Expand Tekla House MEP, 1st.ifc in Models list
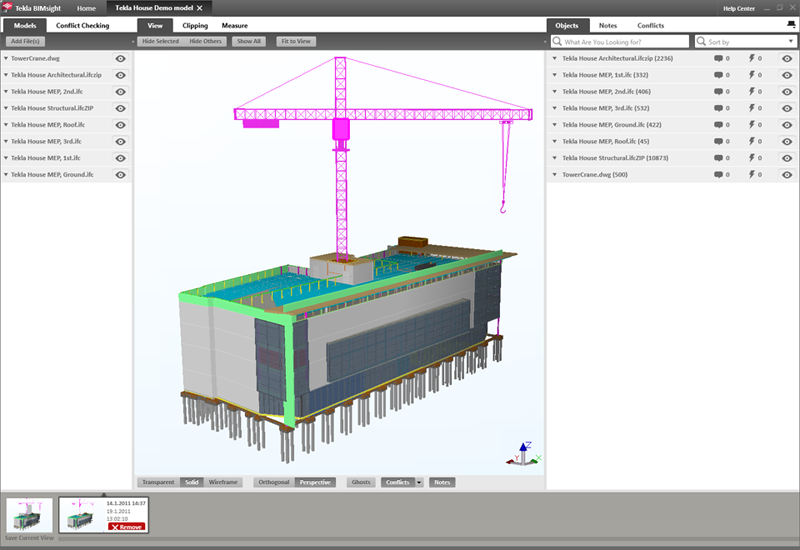 click(x=6, y=158)
